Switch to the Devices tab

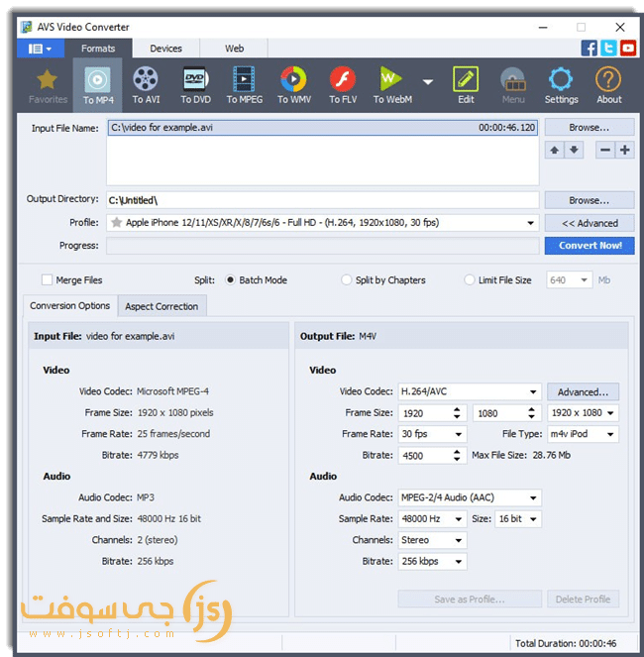165,49
